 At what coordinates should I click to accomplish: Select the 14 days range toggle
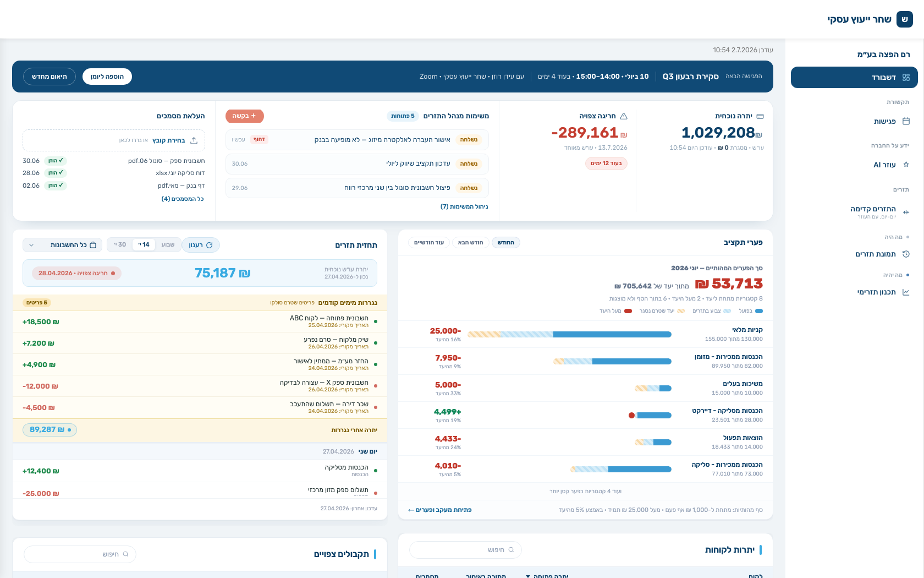pos(144,244)
